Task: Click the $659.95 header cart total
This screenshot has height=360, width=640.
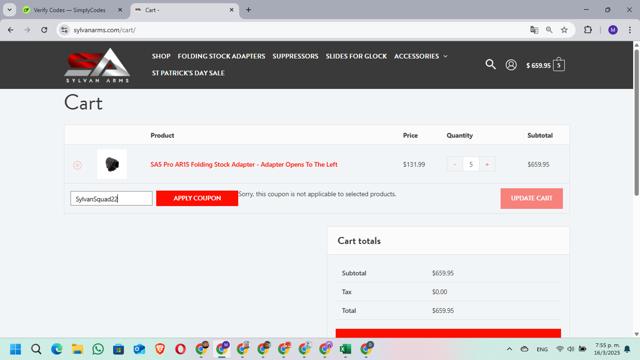Action: point(538,65)
